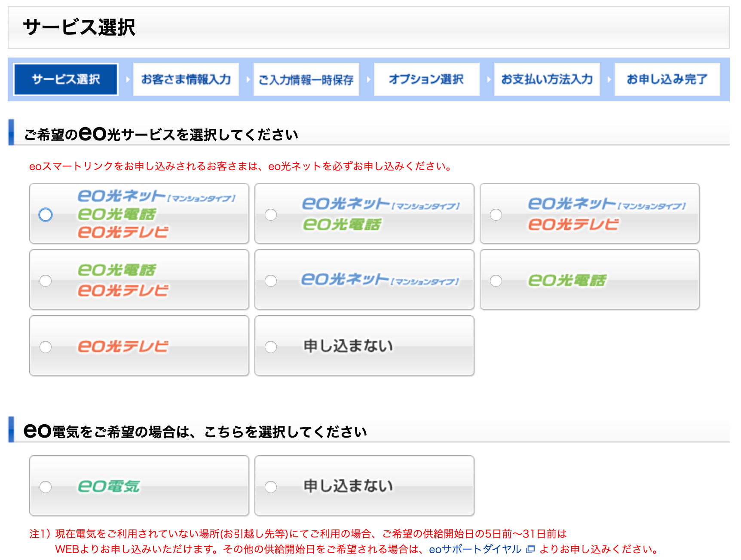Click eo光ネット logo in net-plus-TV card
The image size is (741, 560).
(x=607, y=204)
